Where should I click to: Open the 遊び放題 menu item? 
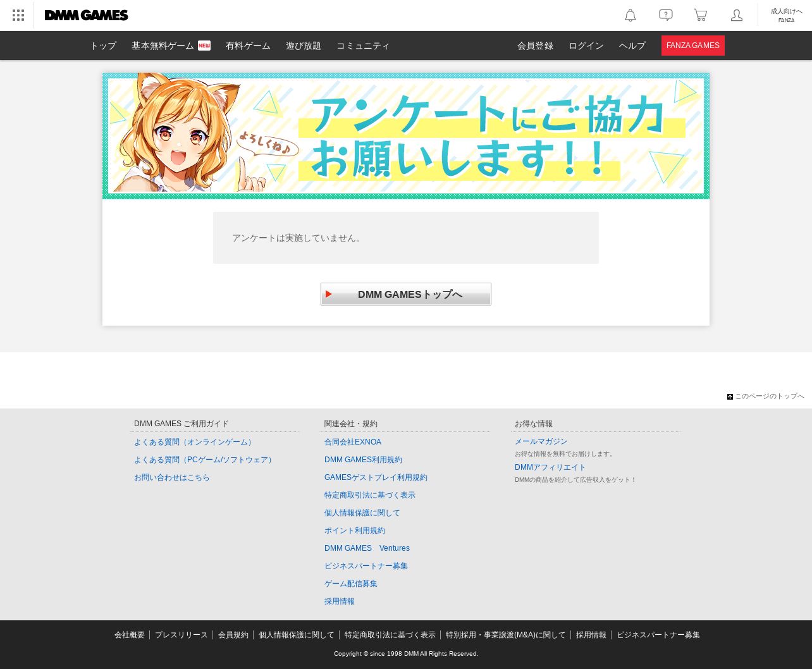point(304,46)
